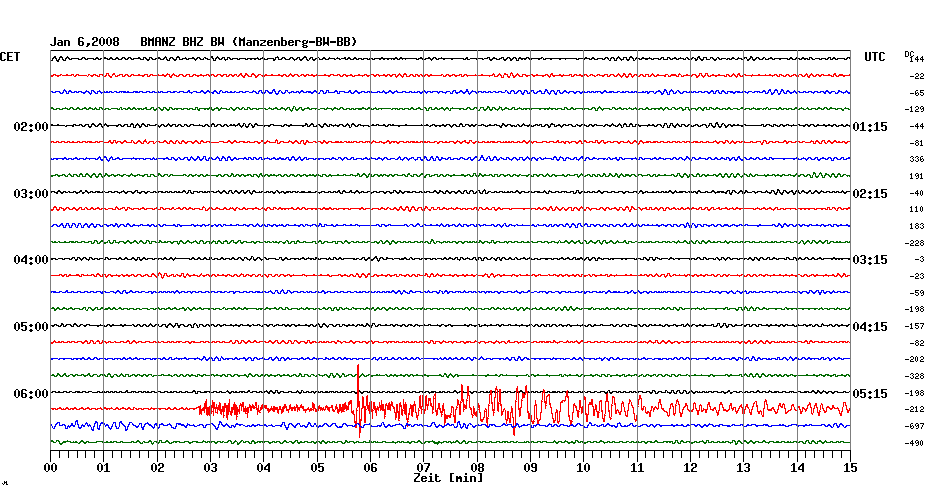Select DC offset value '-129'
The width and height of the screenshot is (930, 494).
(x=915, y=110)
